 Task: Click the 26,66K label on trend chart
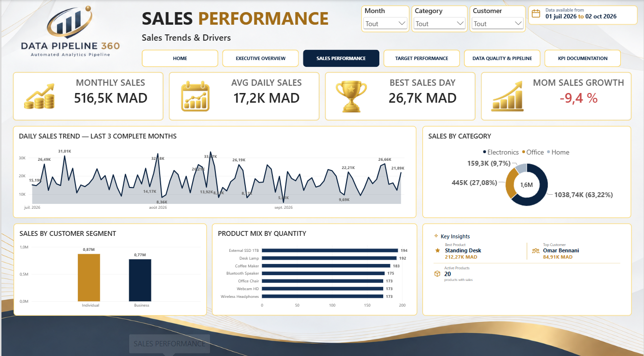385,159
